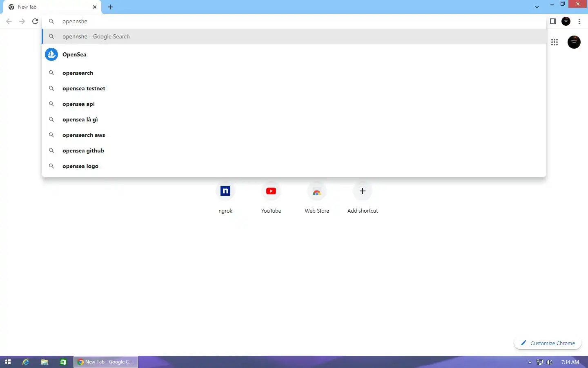This screenshot has width=588, height=368.
Task: Pick the 'opensea github' suggestion
Action: [x=294, y=150]
